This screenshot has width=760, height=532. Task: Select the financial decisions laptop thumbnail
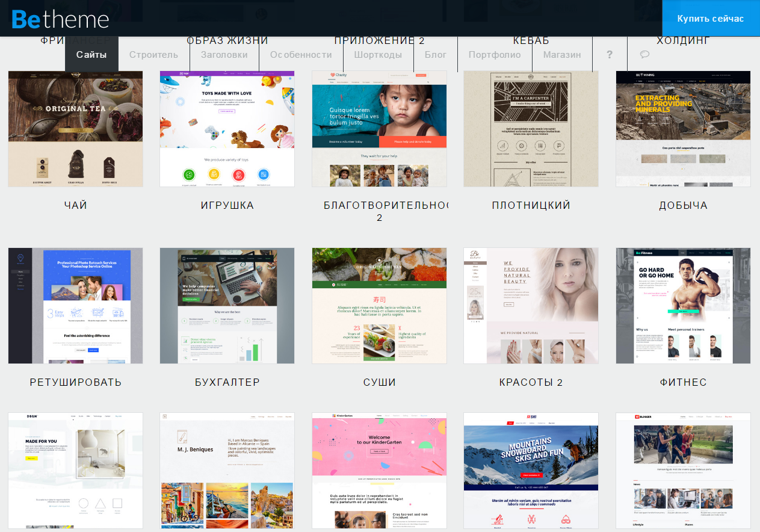point(227,306)
